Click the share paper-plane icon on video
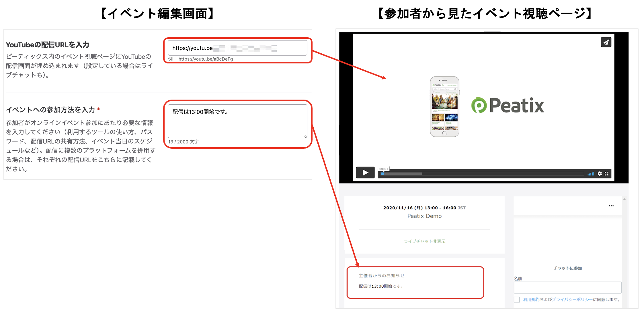The image size is (644, 314). 606,42
